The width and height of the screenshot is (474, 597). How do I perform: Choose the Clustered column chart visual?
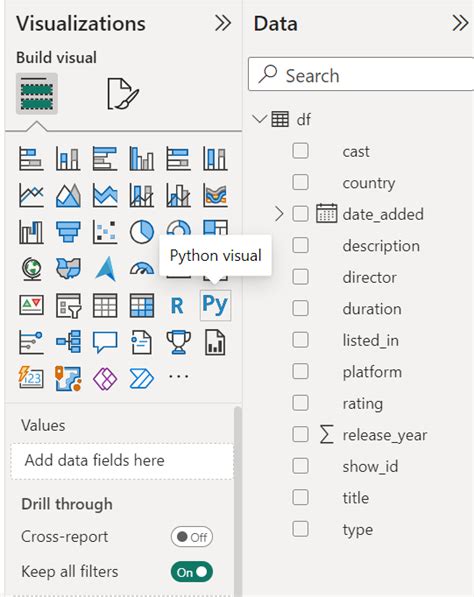click(x=142, y=158)
